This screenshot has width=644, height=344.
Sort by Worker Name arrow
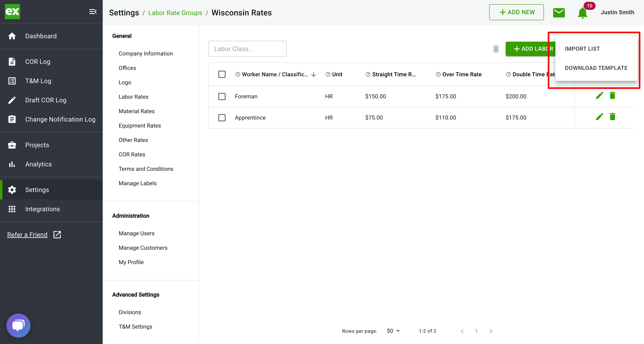[x=314, y=74]
